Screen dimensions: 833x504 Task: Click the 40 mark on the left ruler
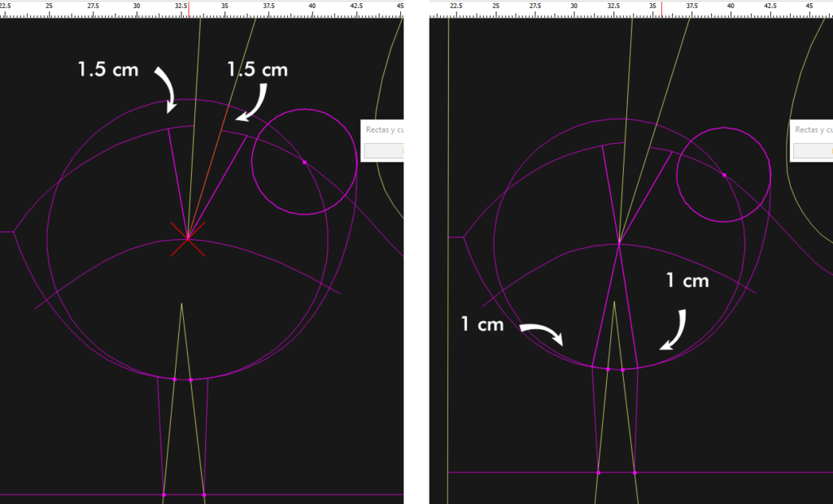click(x=312, y=7)
